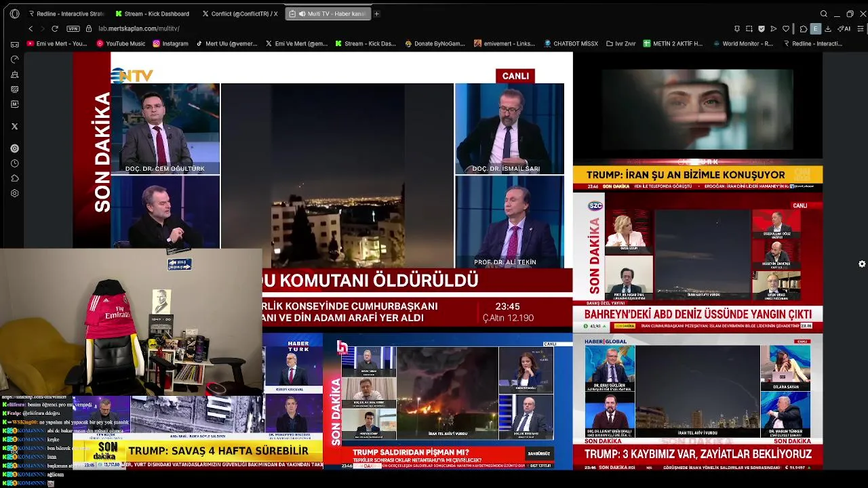Switch to the Conflict (@ConflictTR) / X tab
Screen dimensions: 868x488
pyautogui.click(x=239, y=14)
